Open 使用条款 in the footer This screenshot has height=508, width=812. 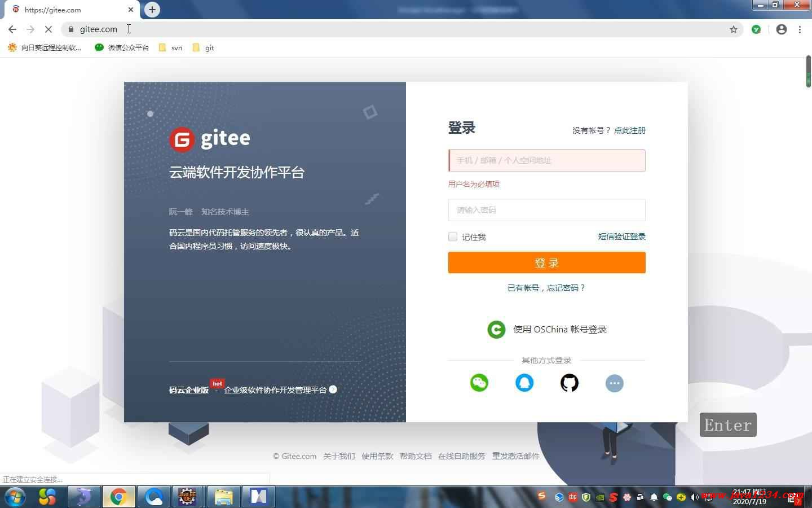(x=377, y=456)
